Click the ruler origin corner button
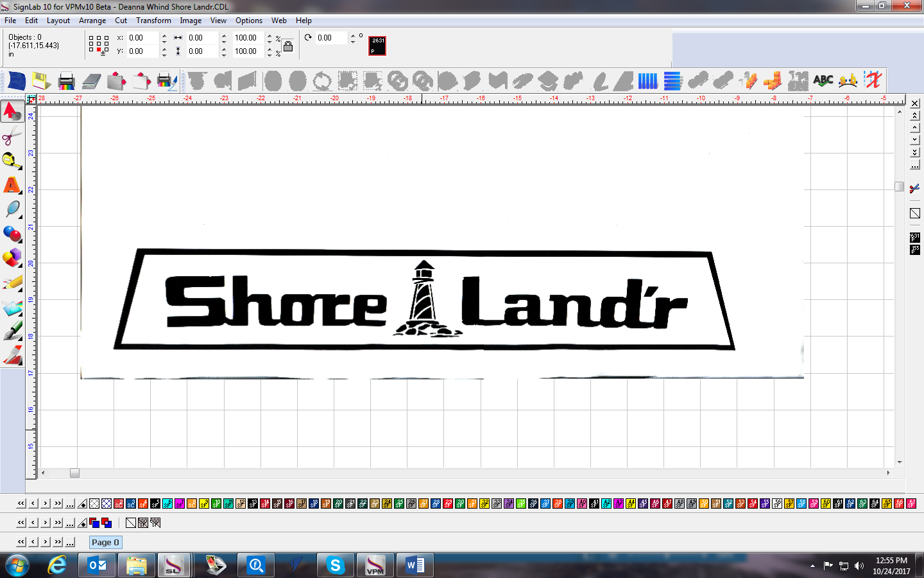Image resolution: width=924 pixels, height=578 pixels. coord(31,100)
